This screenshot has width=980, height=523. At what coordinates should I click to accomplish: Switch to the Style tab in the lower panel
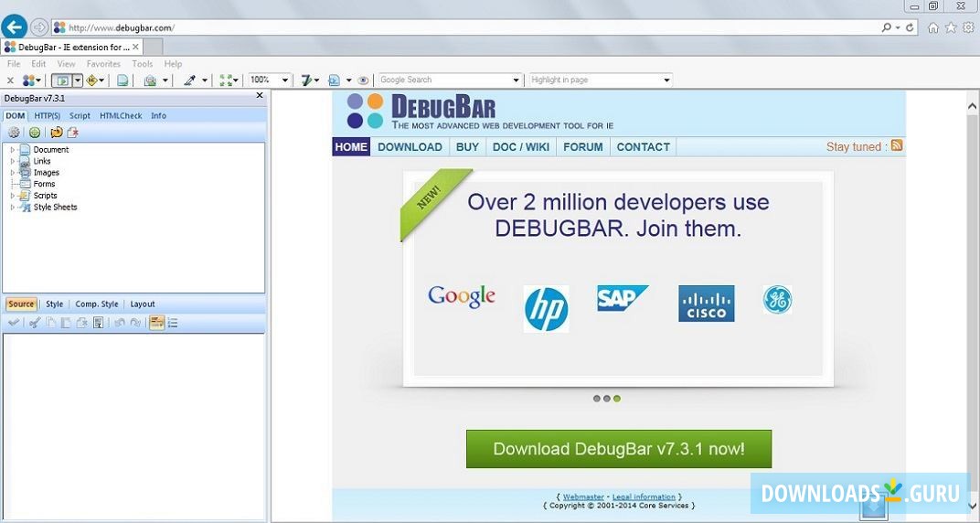(54, 304)
